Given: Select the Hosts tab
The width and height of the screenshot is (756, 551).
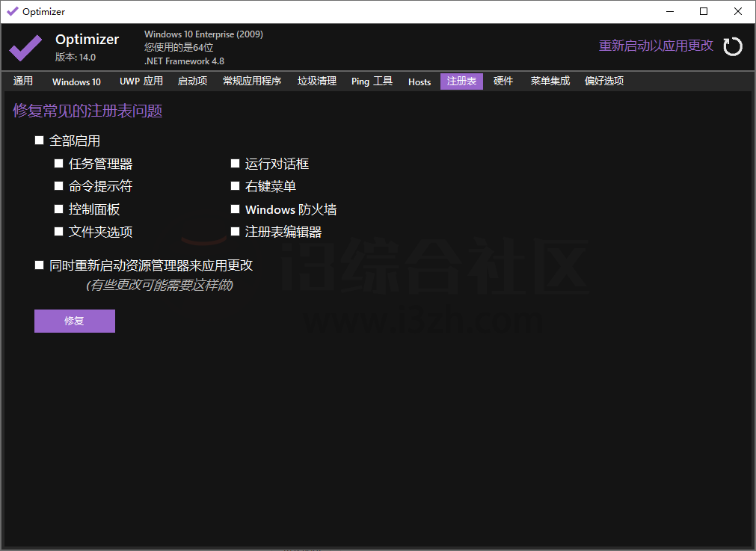Looking at the screenshot, I should [x=419, y=81].
